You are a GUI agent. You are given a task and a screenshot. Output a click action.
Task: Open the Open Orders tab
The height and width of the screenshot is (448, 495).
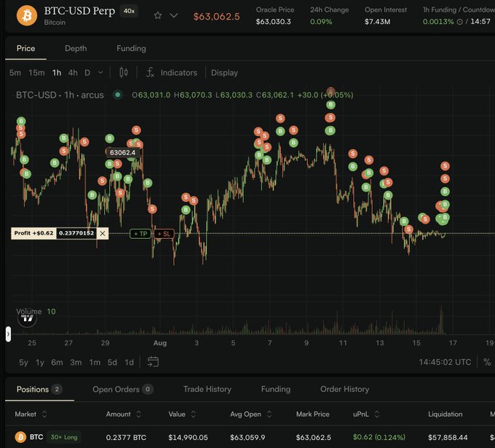[123, 389]
